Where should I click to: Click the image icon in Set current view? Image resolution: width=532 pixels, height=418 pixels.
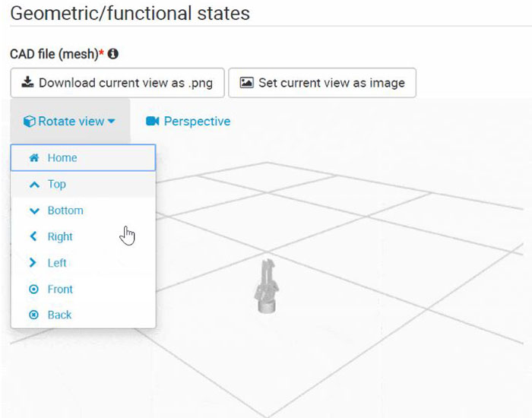pos(246,82)
